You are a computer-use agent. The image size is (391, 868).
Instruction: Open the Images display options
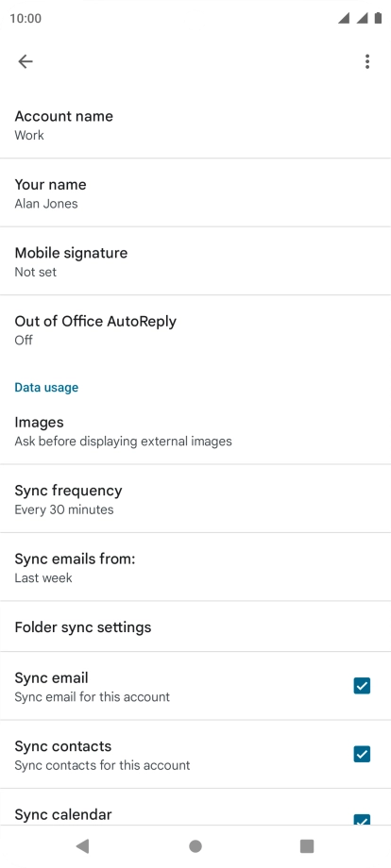pos(195,430)
